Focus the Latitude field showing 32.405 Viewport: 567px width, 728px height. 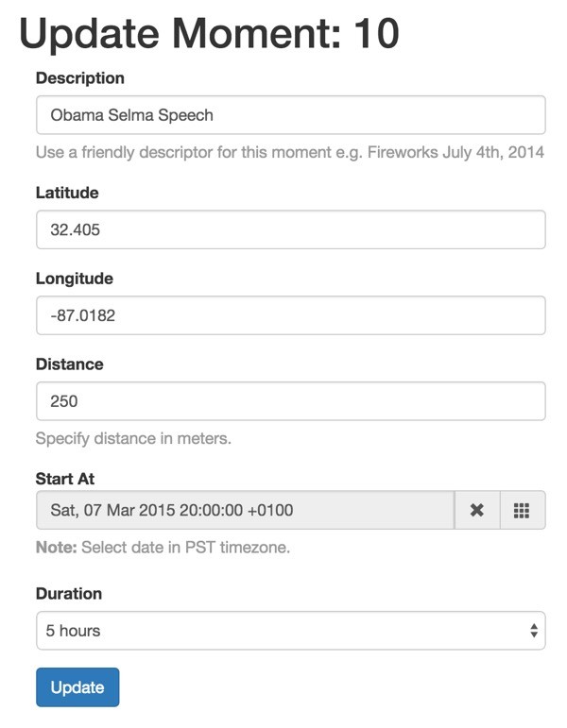[290, 229]
